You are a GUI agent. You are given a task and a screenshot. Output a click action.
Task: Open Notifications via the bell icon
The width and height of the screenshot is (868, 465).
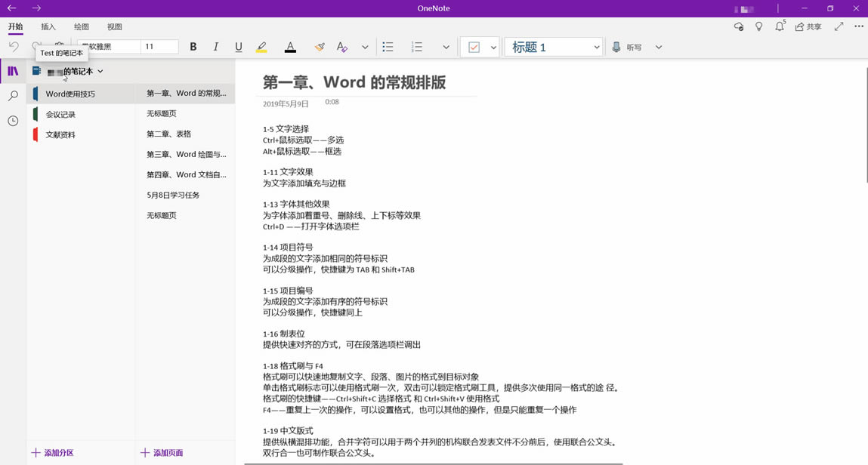(778, 26)
